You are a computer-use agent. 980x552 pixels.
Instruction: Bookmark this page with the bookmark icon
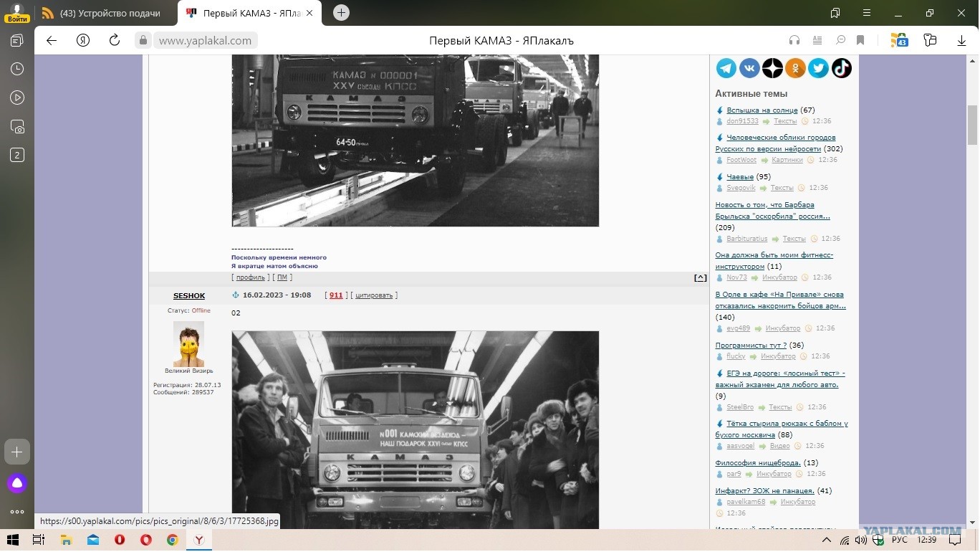pos(860,41)
